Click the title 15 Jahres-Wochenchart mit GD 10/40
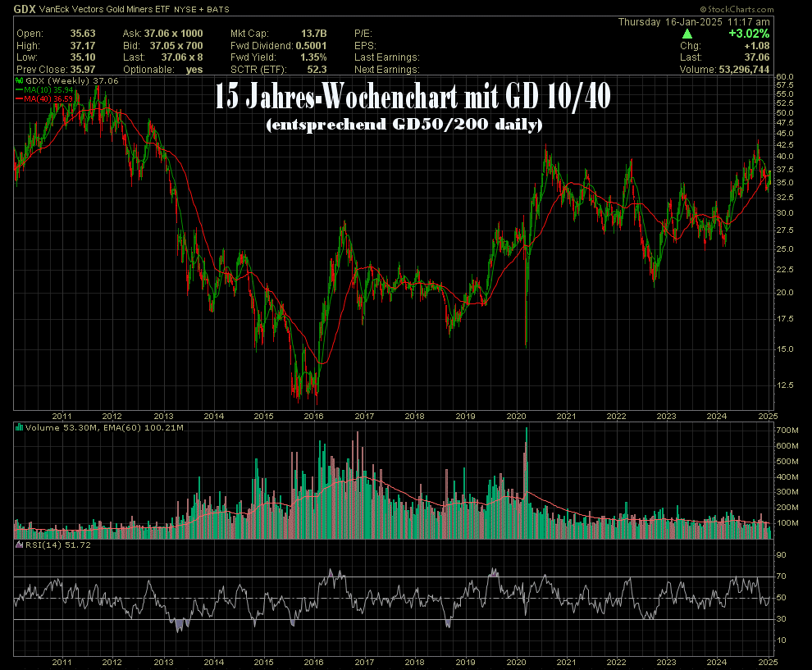Viewport: 812px width, 670px height. pyautogui.click(x=413, y=96)
